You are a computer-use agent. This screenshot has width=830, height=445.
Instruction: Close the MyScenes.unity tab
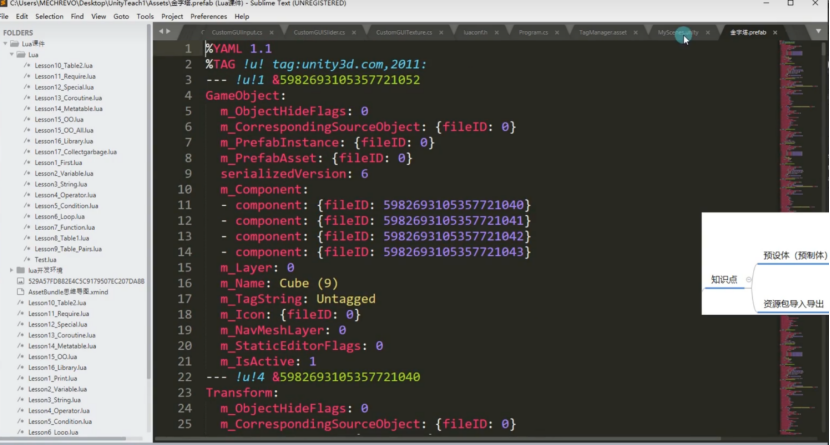(x=708, y=33)
